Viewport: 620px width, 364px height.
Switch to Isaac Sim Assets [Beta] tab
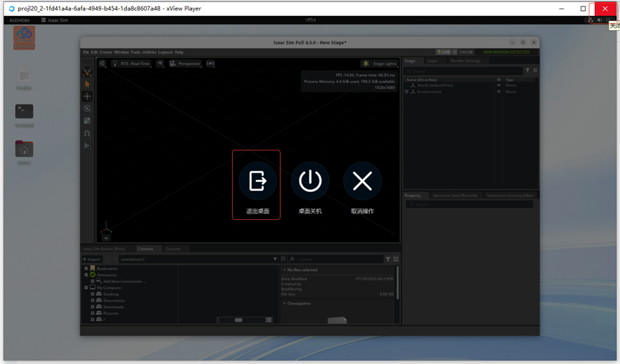point(104,249)
